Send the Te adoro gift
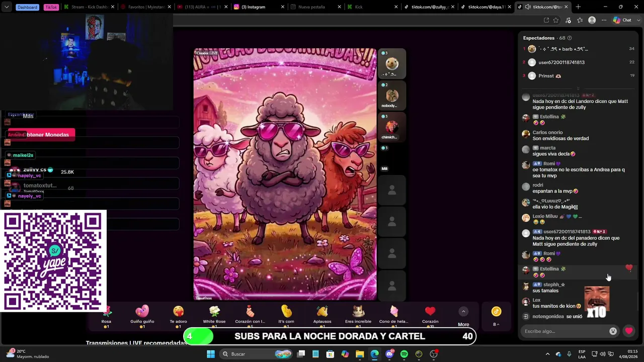 (x=178, y=316)
